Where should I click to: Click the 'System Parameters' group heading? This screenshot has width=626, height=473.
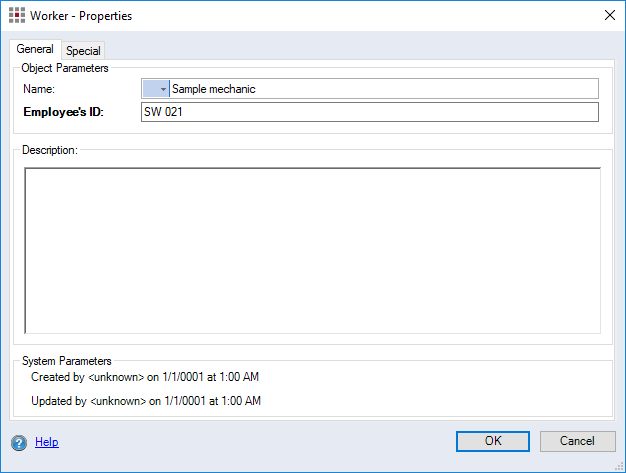pyautogui.click(x=66, y=360)
